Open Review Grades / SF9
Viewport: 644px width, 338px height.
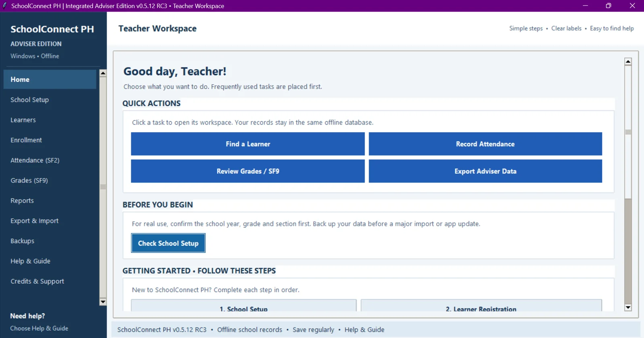pyautogui.click(x=248, y=171)
